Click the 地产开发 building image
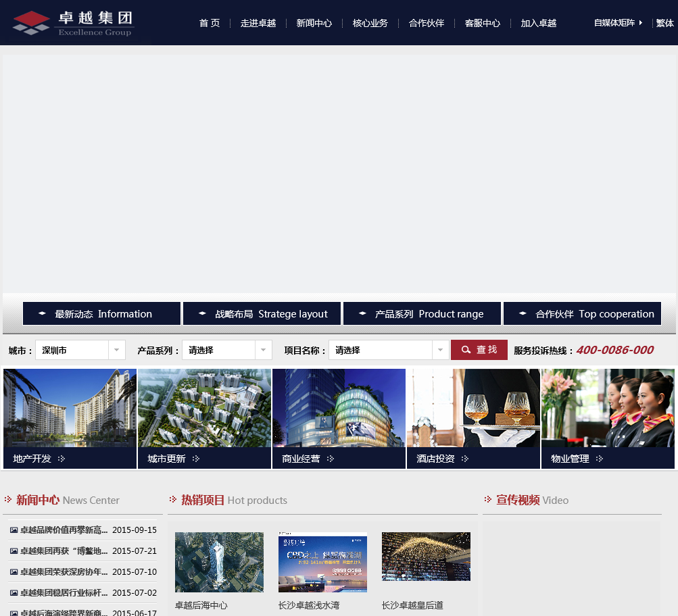 point(70,408)
